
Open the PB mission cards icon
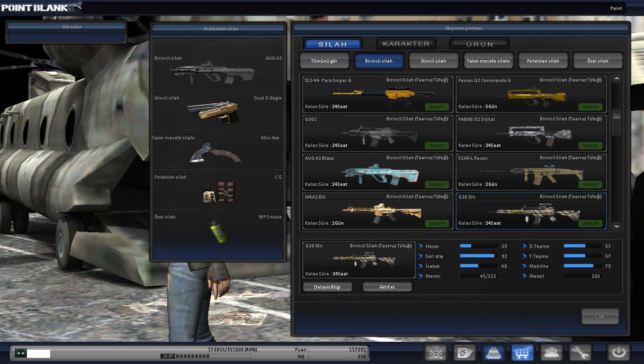tap(465, 353)
